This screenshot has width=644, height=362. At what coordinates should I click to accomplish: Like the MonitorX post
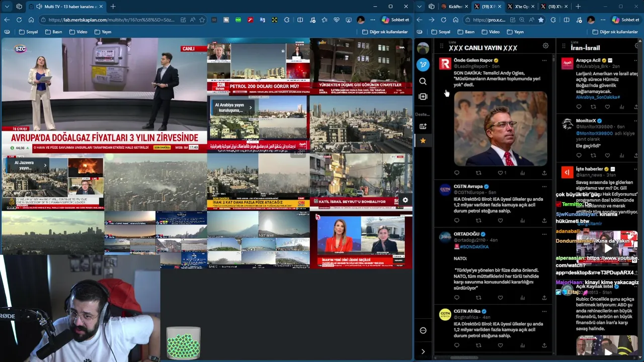607,155
